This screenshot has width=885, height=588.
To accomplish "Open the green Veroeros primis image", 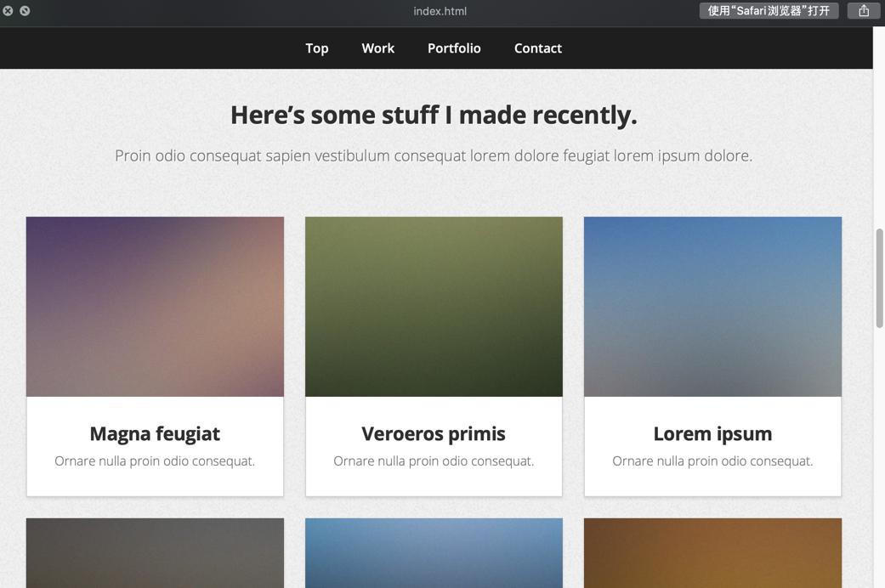I will [x=434, y=306].
